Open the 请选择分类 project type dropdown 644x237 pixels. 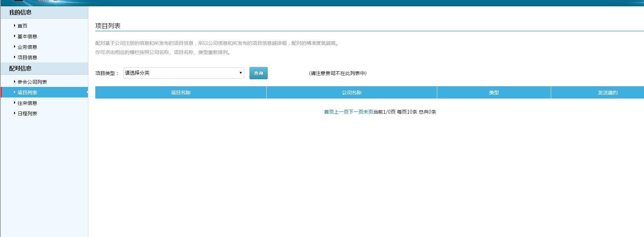coord(184,73)
